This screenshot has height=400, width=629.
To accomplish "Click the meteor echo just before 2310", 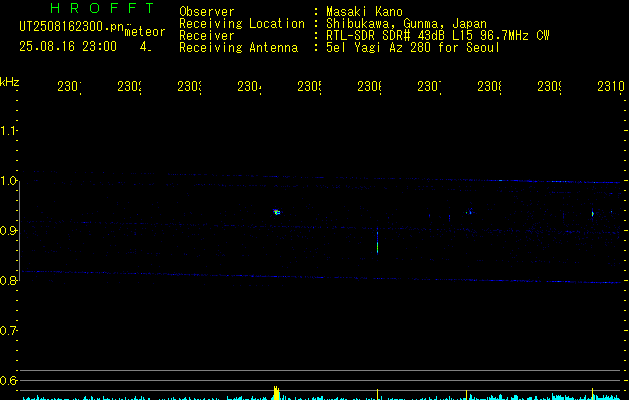I will pyautogui.click(x=592, y=214).
